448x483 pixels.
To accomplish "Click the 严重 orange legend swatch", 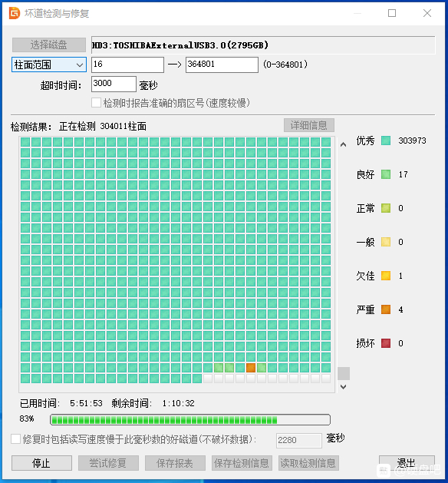I will pos(386,309).
